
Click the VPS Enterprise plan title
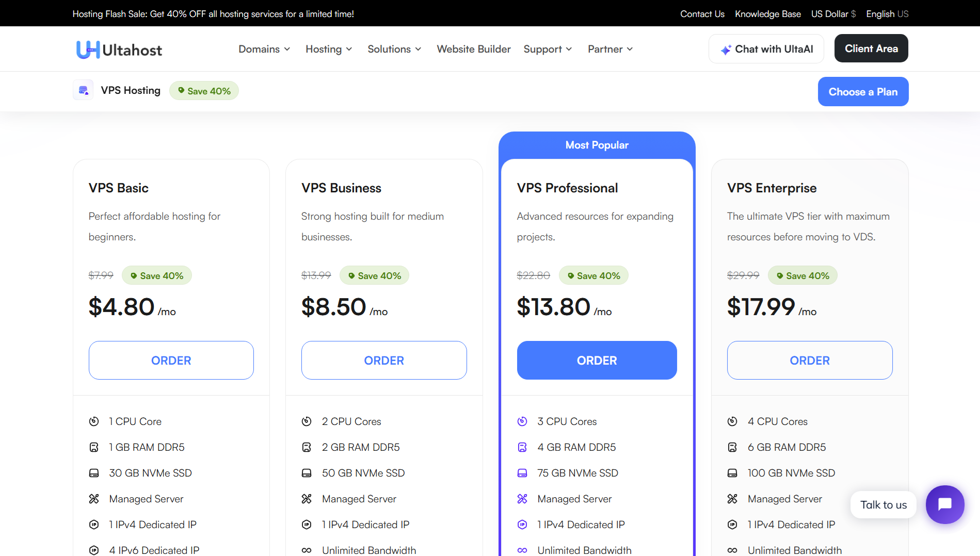point(772,188)
